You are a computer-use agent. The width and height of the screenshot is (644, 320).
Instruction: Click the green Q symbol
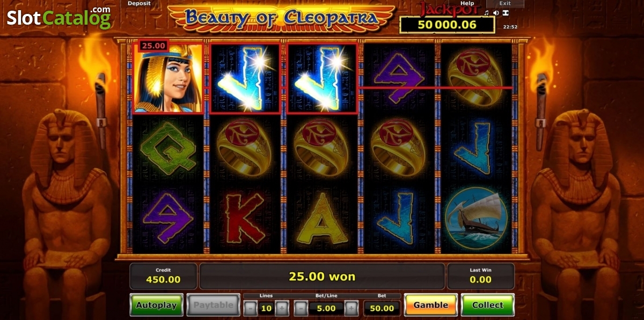[x=168, y=147]
